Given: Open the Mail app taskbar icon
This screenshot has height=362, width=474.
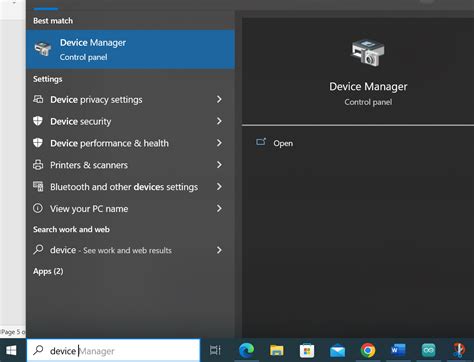Looking at the screenshot, I should tap(337, 351).
